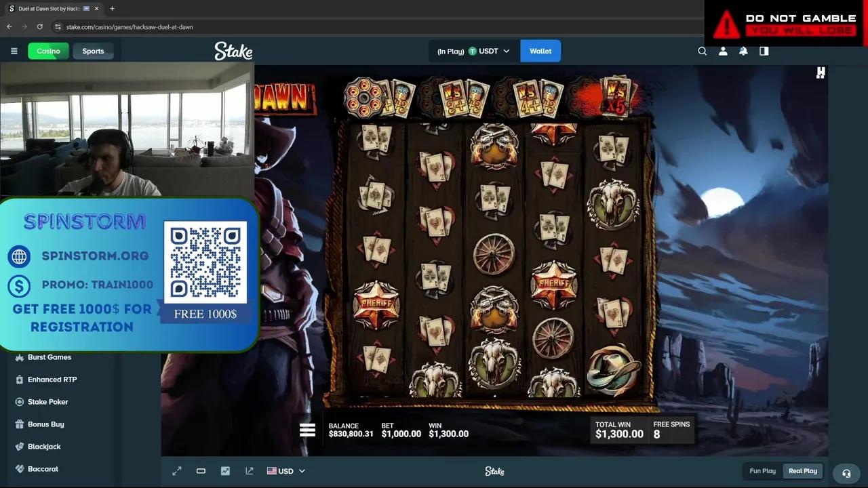Viewport: 868px width, 488px height.
Task: Click the Burst Games icon
Action: point(20,357)
